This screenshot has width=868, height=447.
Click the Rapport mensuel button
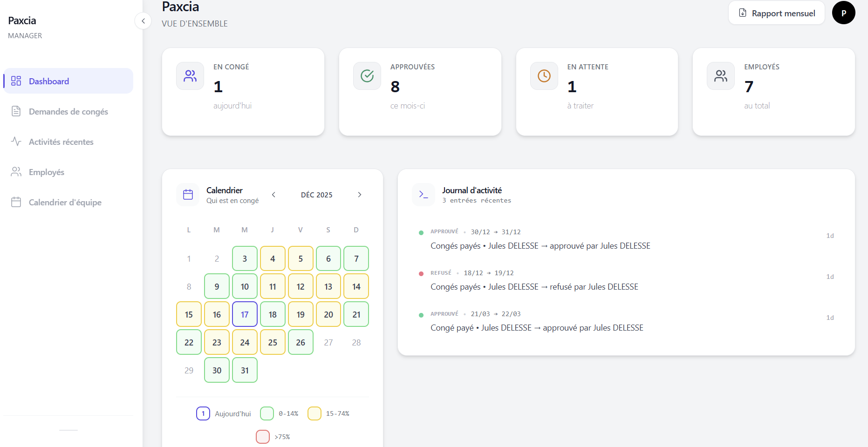coord(776,13)
